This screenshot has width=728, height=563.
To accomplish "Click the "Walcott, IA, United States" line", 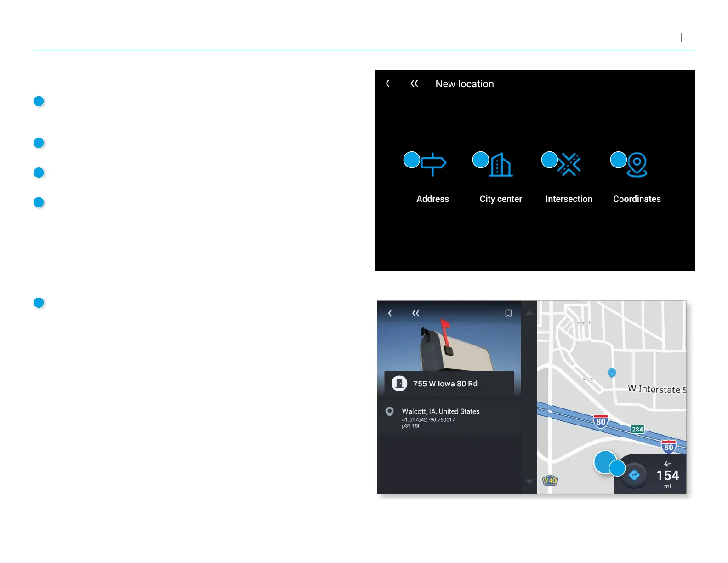I will tap(441, 411).
